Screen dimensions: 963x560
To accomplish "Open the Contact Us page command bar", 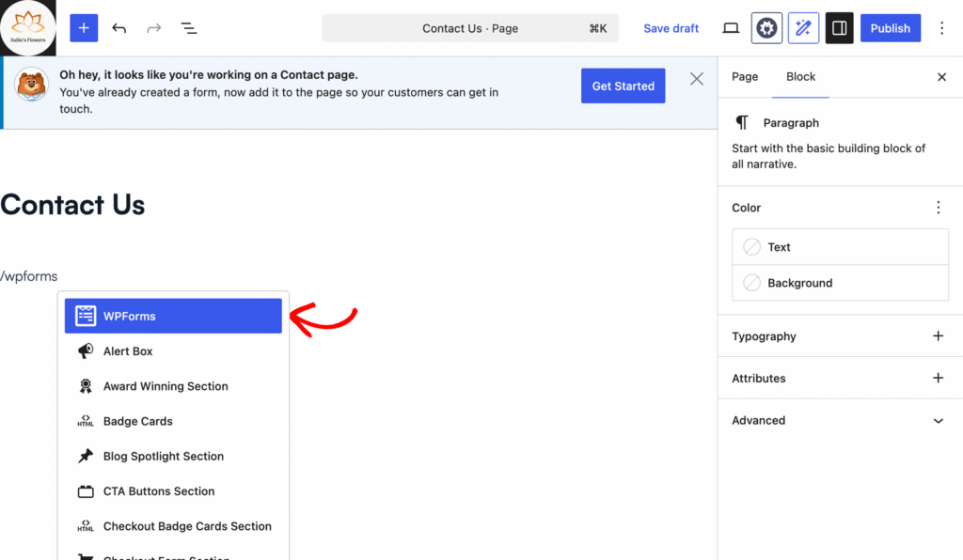I will click(470, 28).
